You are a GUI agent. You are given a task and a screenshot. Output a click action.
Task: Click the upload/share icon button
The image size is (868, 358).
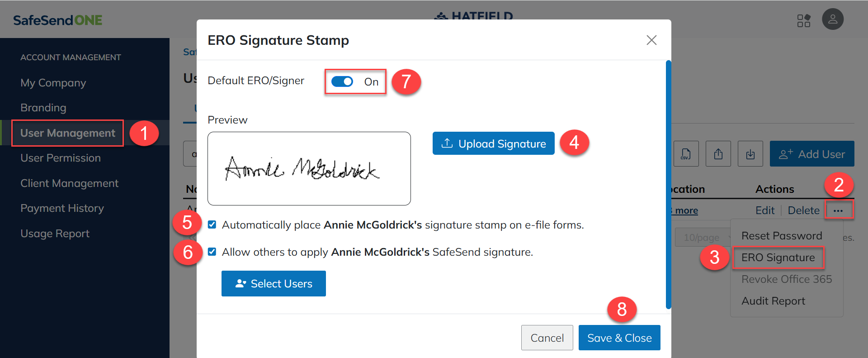point(718,154)
